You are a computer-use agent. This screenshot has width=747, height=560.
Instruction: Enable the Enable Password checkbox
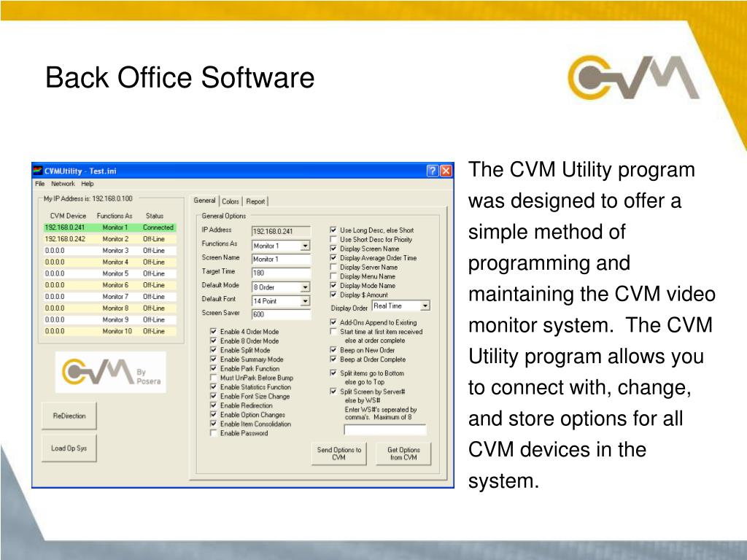(214, 433)
